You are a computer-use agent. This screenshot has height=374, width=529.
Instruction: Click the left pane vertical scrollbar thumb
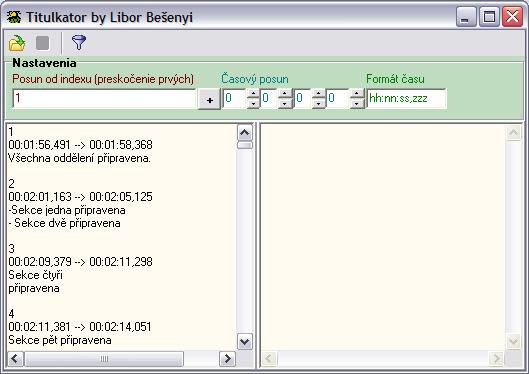click(245, 145)
